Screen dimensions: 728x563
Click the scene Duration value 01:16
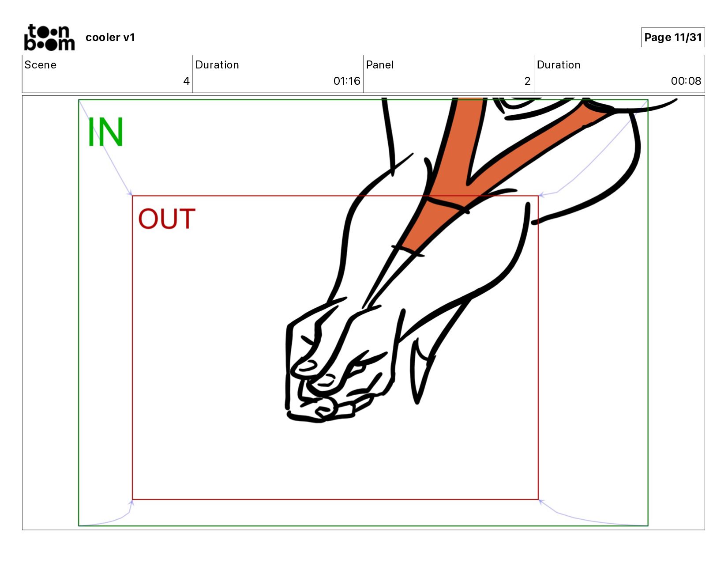(x=347, y=81)
